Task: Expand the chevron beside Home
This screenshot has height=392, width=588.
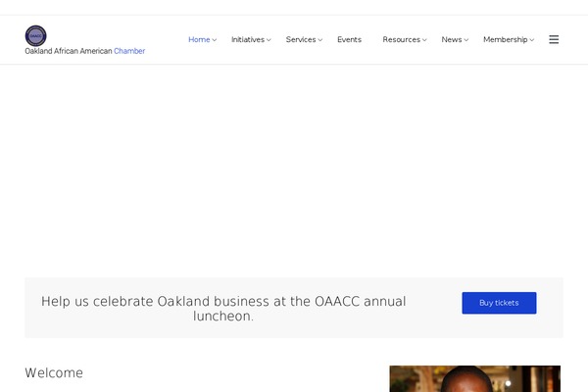Action: (x=214, y=40)
